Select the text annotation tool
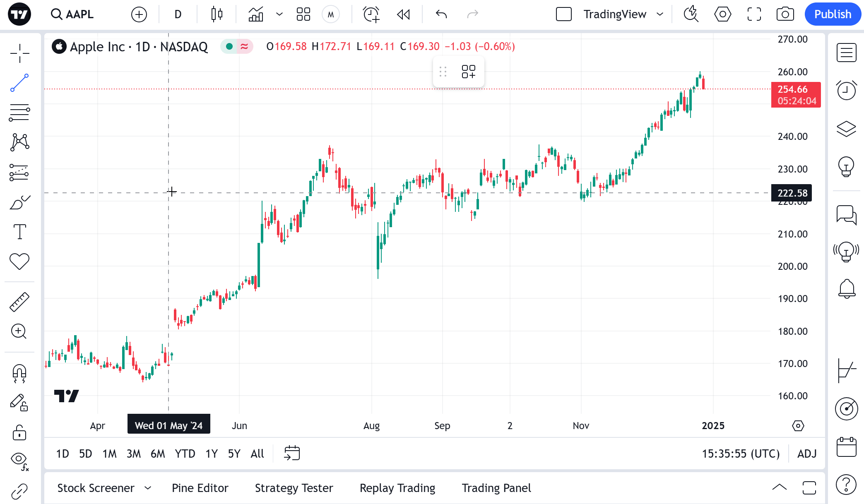 point(19,232)
